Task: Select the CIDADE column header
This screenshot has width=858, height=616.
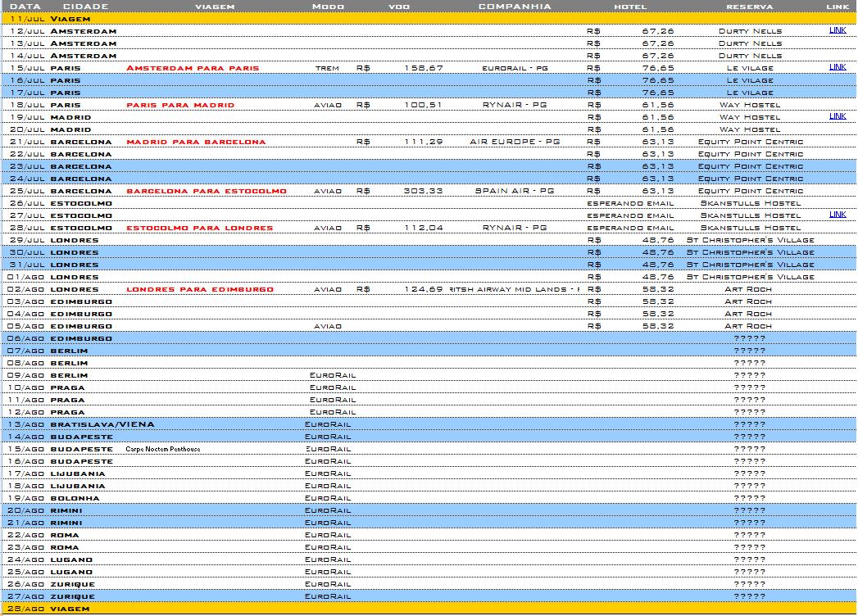Action: pos(85,7)
